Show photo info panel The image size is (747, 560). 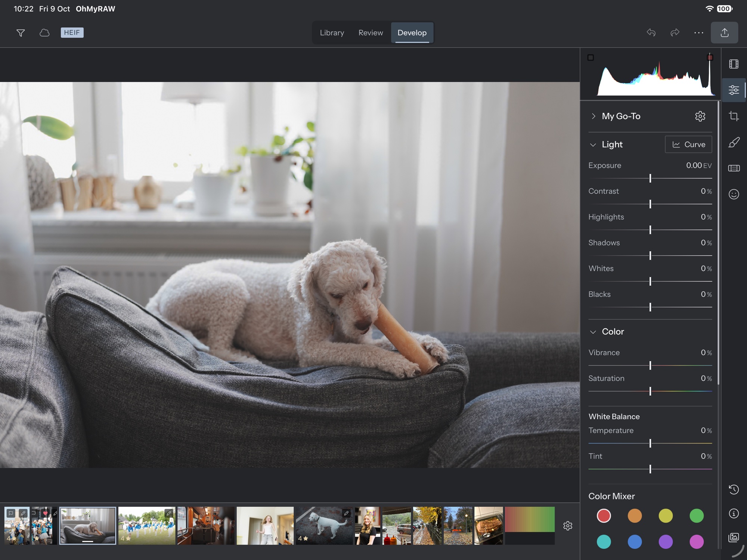click(x=734, y=514)
